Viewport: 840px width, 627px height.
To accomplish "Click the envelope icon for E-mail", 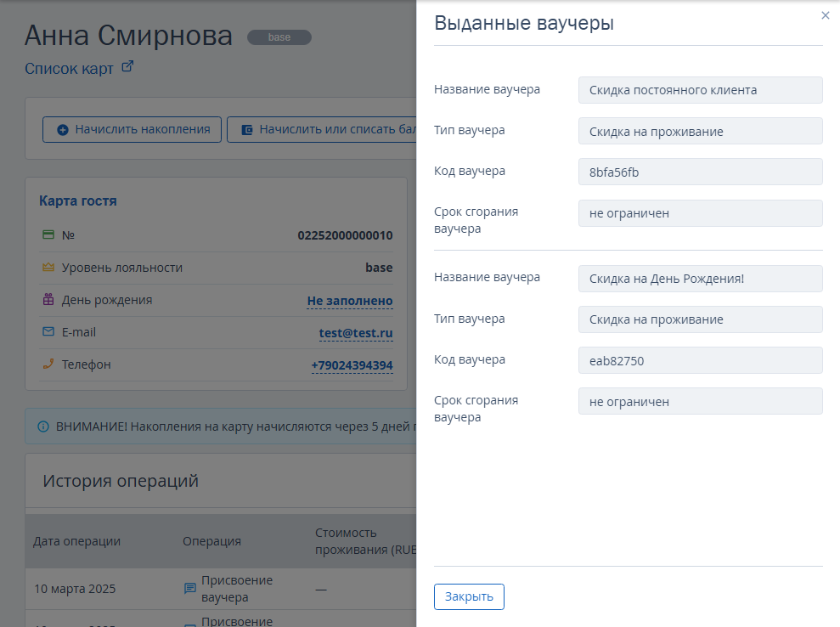I will 48,331.
